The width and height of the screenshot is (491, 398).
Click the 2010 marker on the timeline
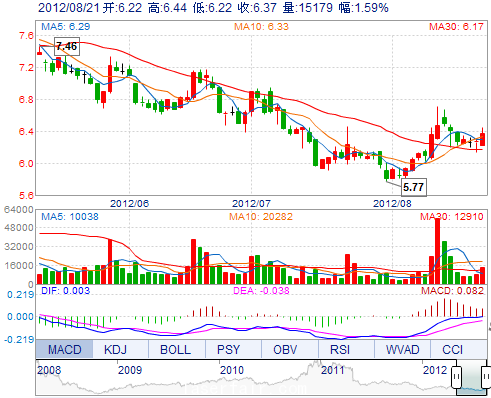point(232,370)
